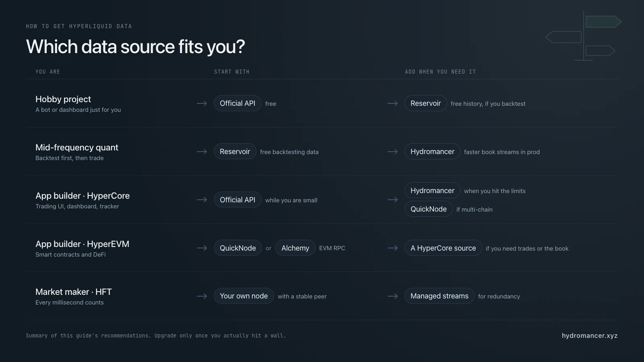The height and width of the screenshot is (362, 644).
Task: Click the "Hobby project" row title
Action: [63, 99]
